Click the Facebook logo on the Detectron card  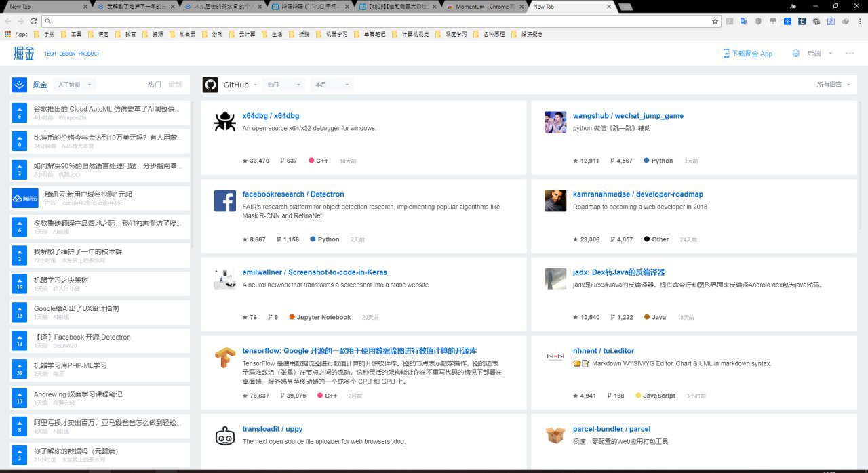coord(224,201)
